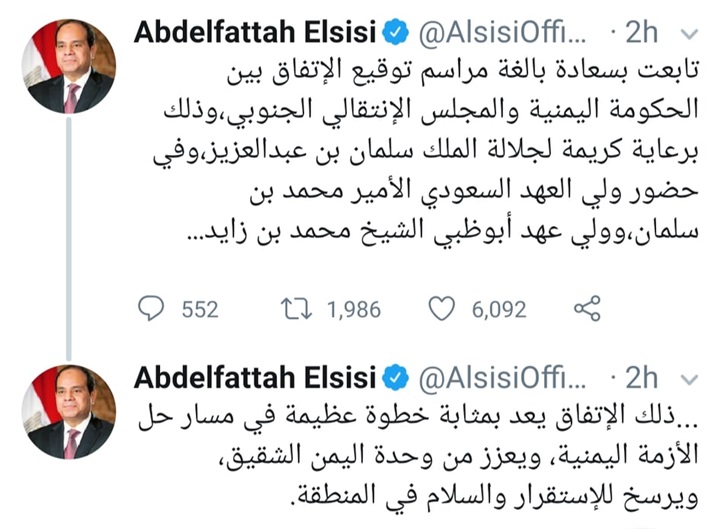The width and height of the screenshot is (720, 529).
Task: Click the 552 replies count
Action: (200, 310)
